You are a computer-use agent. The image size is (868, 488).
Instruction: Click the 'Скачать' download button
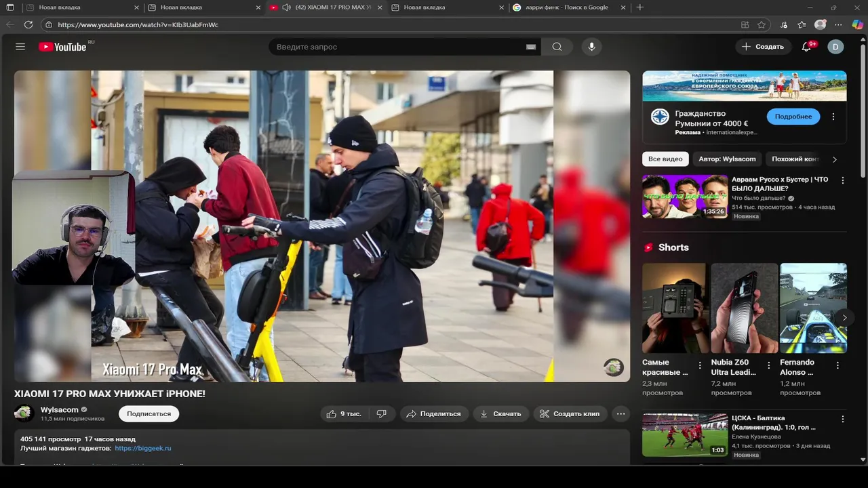point(500,413)
